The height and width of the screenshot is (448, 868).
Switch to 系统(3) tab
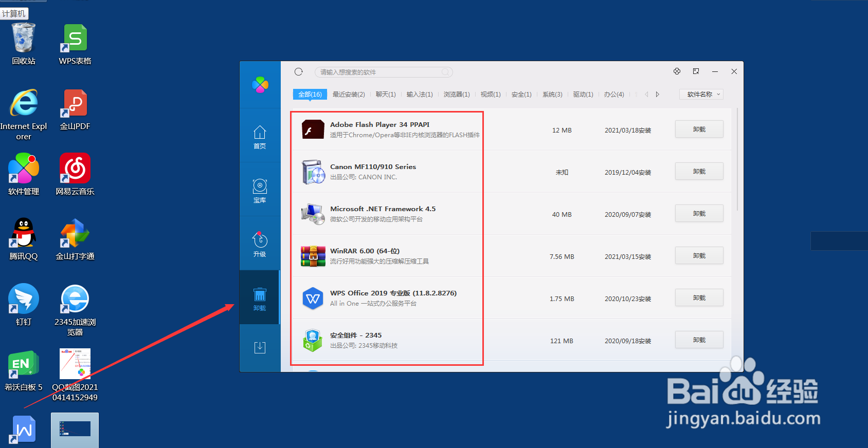coord(552,95)
